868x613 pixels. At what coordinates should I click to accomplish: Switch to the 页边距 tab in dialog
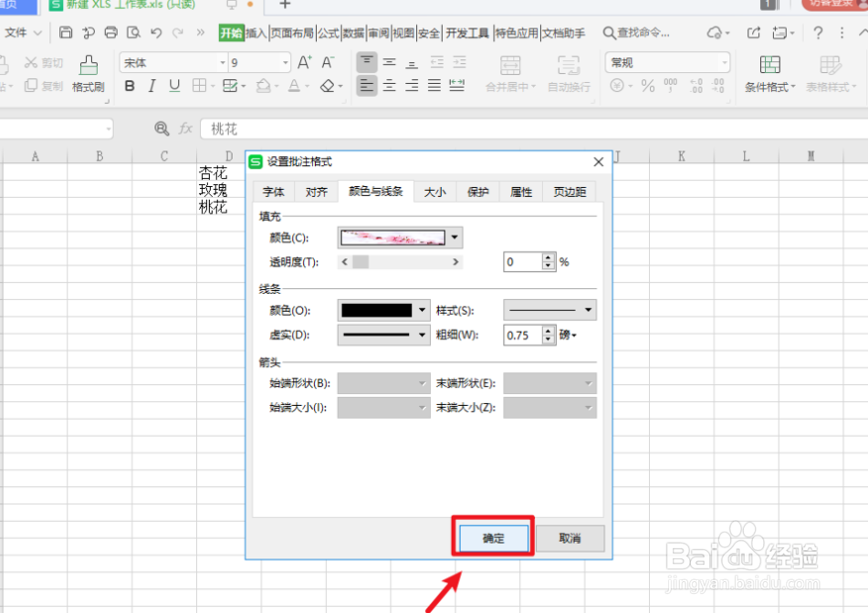click(570, 192)
